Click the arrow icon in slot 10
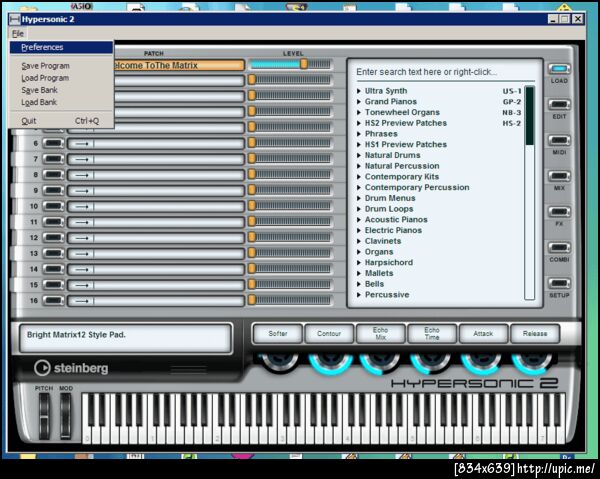This screenshot has height=479, width=600. tap(82, 207)
